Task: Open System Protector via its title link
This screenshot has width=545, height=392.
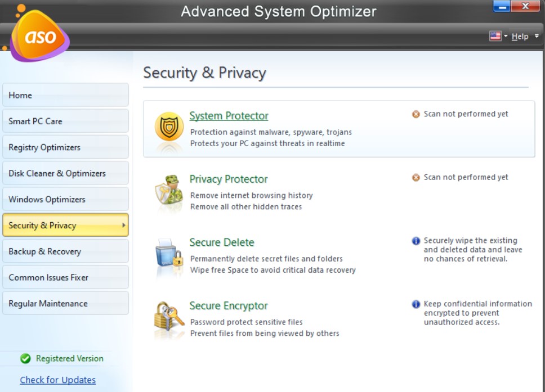Action: 229,115
